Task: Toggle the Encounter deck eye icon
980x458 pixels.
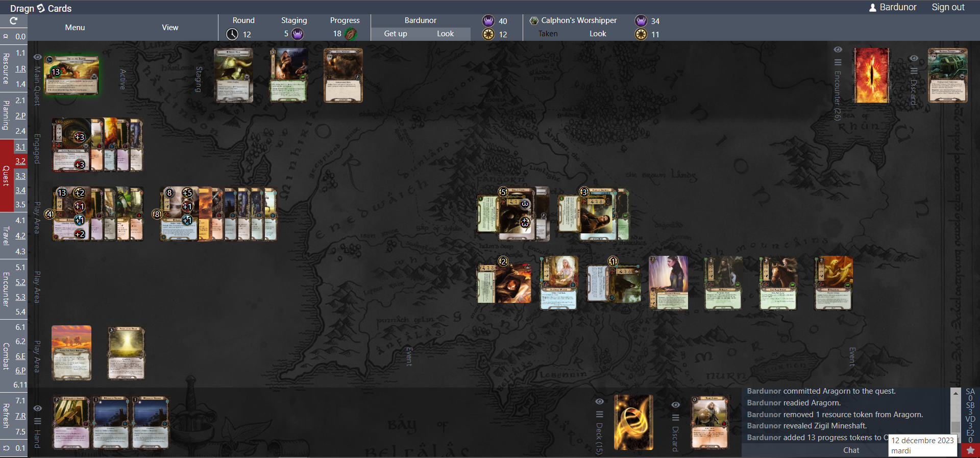Action: (x=838, y=50)
